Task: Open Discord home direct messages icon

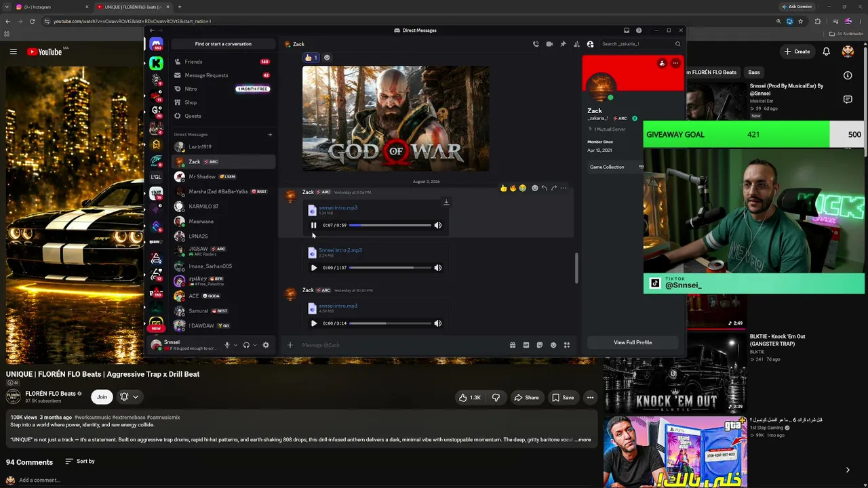Action: (x=156, y=45)
